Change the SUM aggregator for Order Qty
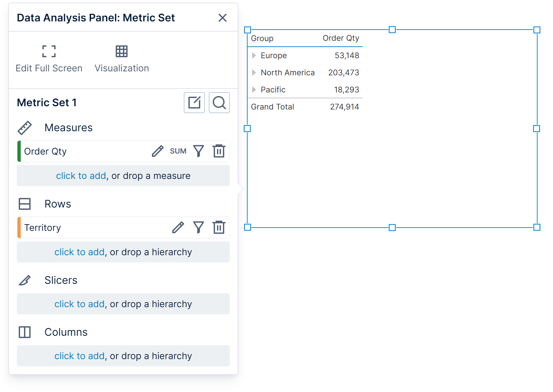The image size is (553, 392). click(x=178, y=151)
